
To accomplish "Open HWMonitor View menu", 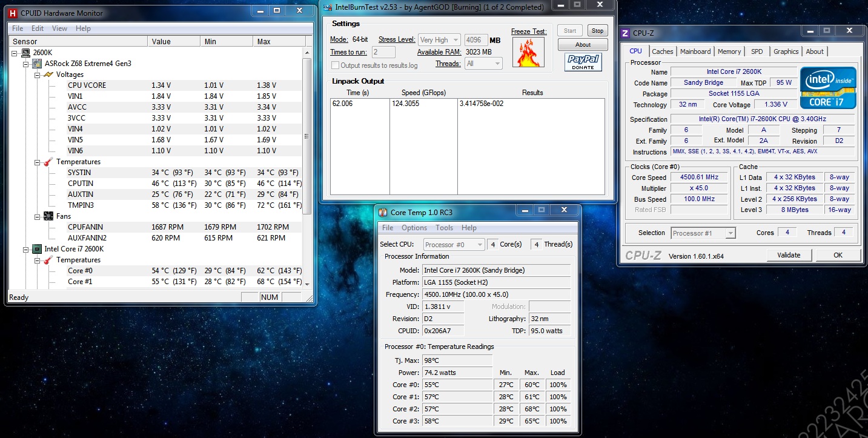I will (59, 28).
